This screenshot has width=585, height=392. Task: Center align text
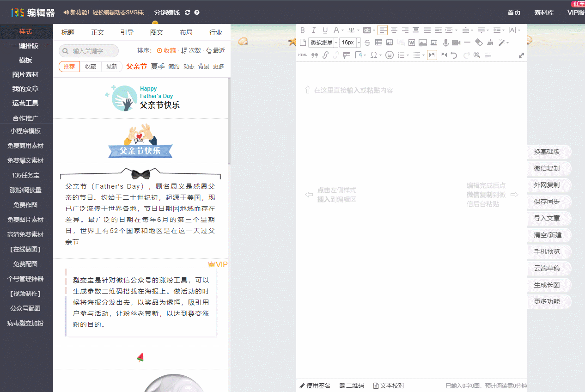[x=394, y=30]
